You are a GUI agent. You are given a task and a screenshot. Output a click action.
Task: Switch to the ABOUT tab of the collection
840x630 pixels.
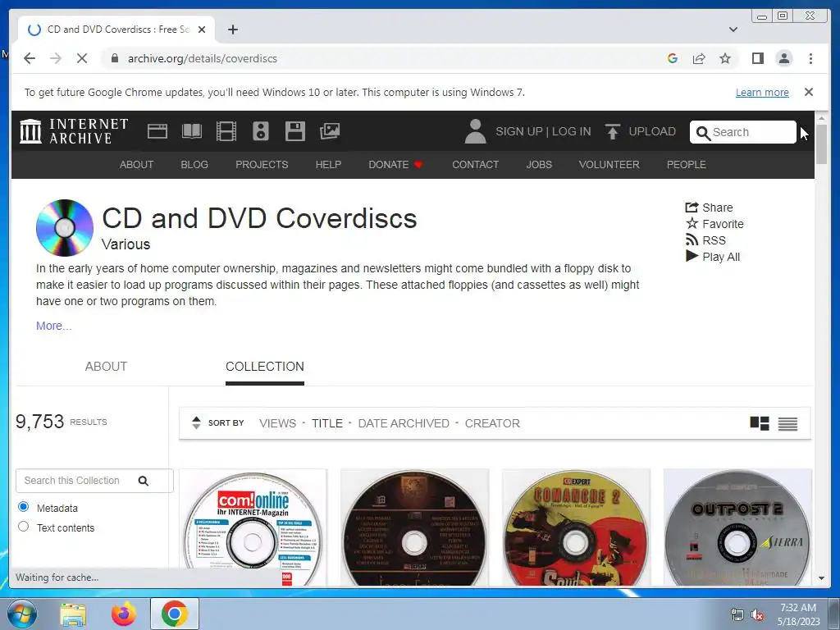click(106, 367)
